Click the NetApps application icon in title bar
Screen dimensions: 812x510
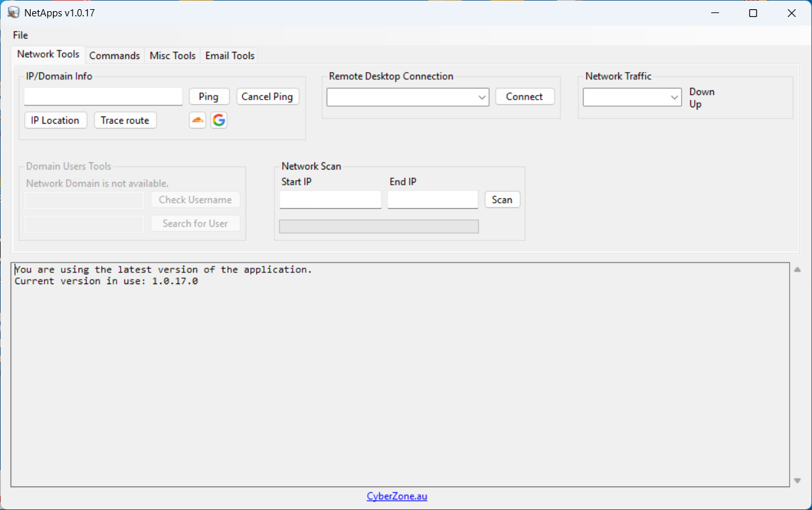click(x=13, y=13)
